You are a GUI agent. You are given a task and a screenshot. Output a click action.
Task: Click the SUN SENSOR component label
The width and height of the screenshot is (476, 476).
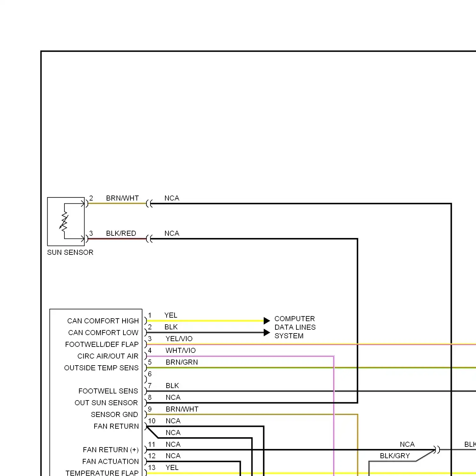tap(70, 252)
